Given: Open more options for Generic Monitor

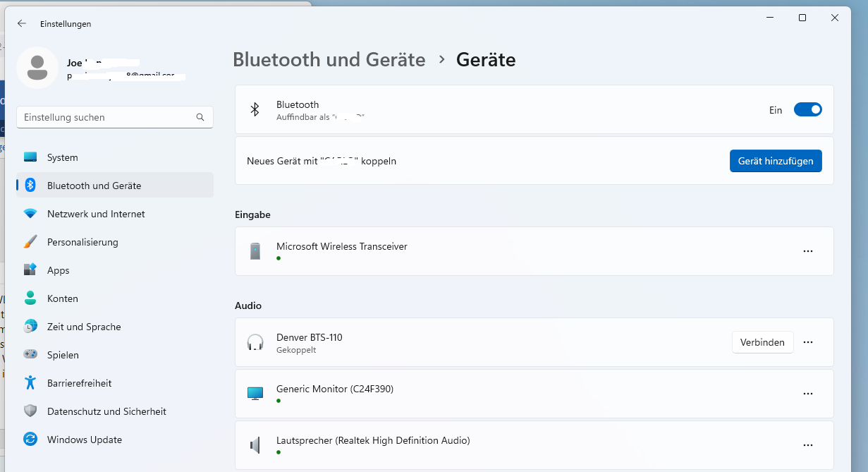Looking at the screenshot, I should click(x=808, y=394).
